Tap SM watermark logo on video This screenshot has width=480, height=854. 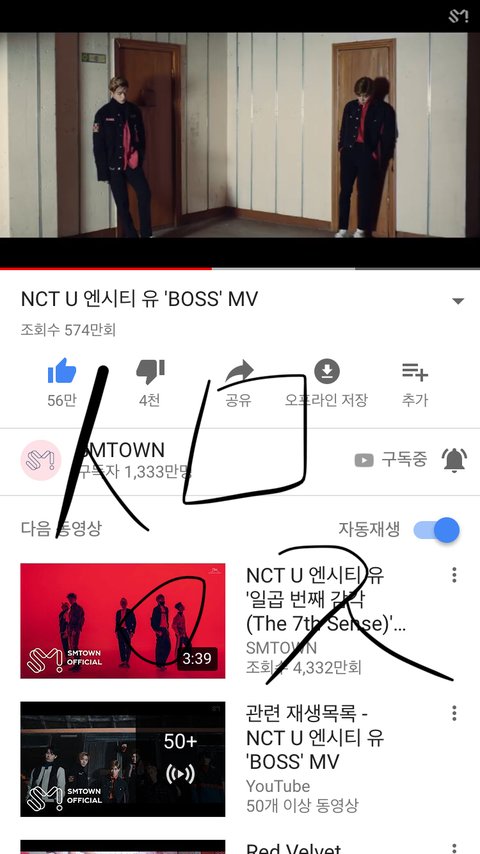pyautogui.click(x=458, y=16)
